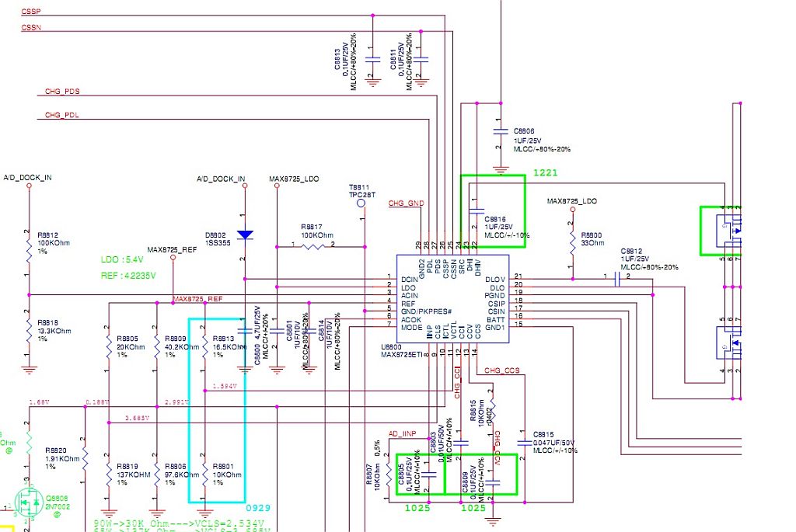Viewport: 796px width, 532px height.
Task: Click the CHG_GND net label
Action: [x=406, y=203]
